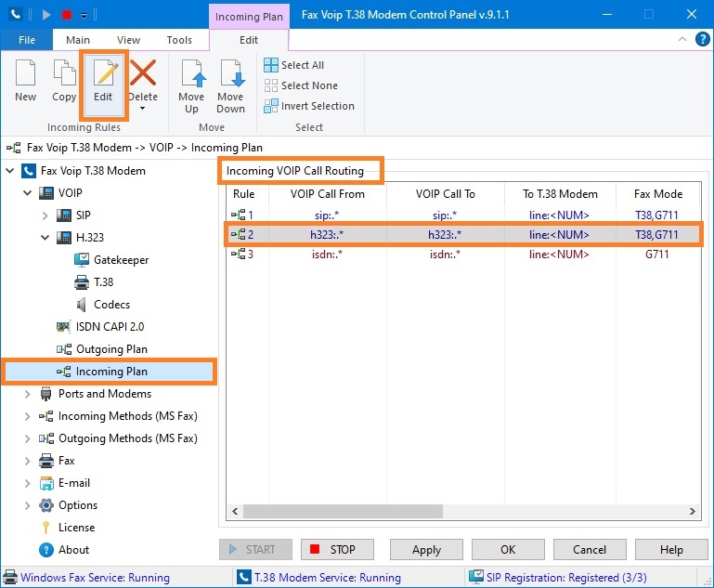Expand Incoming Methods (MS Fax) node

pyautogui.click(x=27, y=416)
